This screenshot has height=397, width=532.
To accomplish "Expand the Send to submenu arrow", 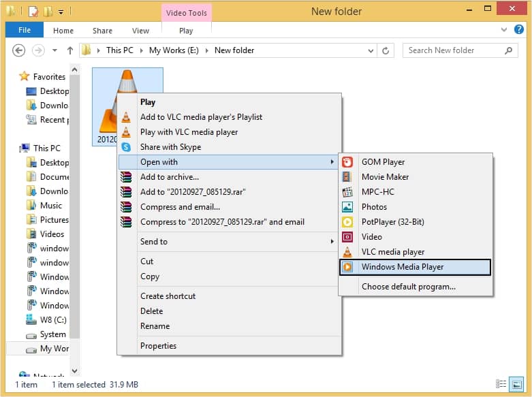I will [x=332, y=241].
